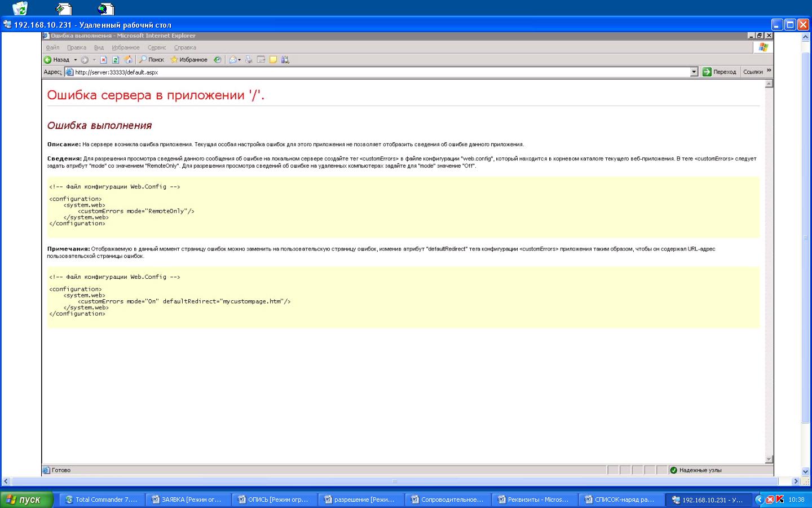
Task: Open the Вид menu
Action: (99, 47)
